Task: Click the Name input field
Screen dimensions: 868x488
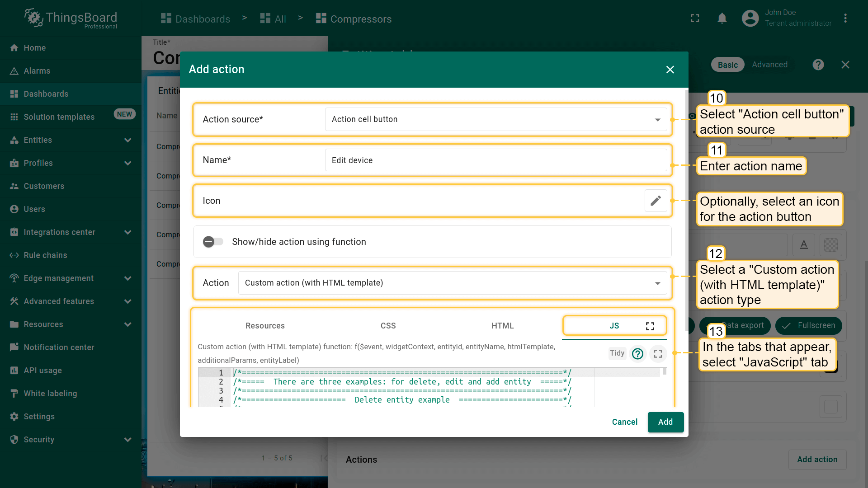Action: point(495,160)
